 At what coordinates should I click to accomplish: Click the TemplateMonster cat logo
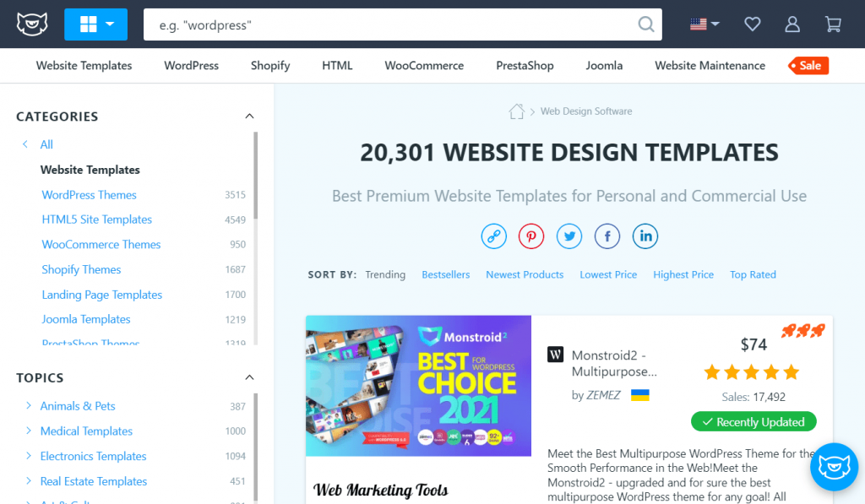(x=32, y=24)
